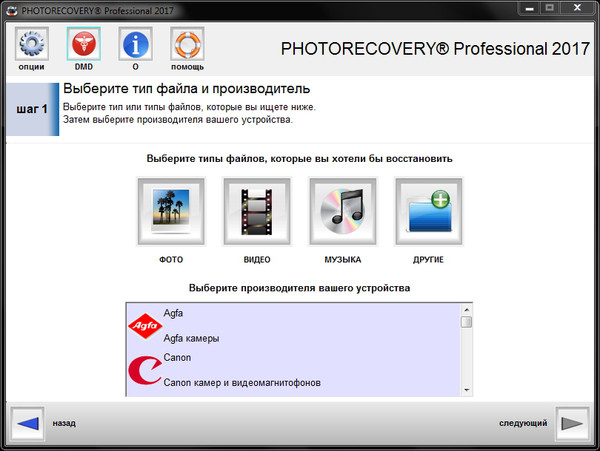Click the 'Agfa камеры' description text

[191, 338]
